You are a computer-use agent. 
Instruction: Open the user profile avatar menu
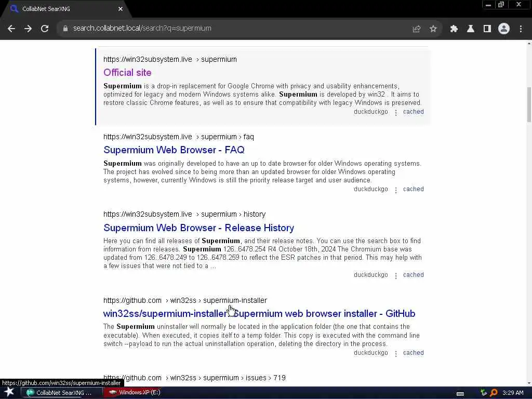pos(504,29)
